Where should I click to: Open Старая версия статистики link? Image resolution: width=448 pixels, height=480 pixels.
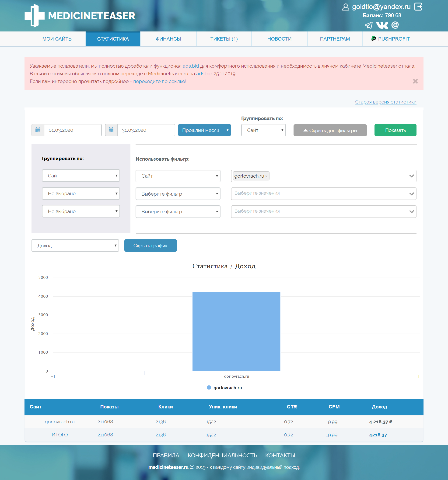point(385,102)
